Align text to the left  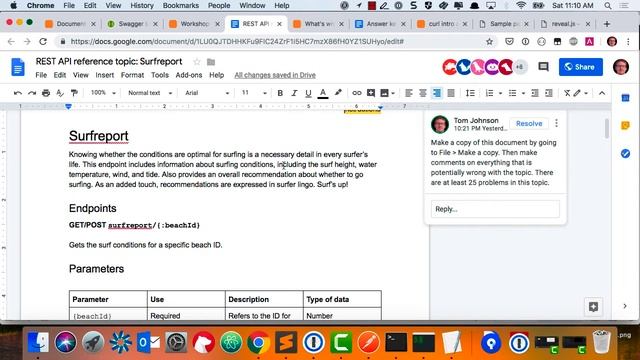click(x=409, y=93)
